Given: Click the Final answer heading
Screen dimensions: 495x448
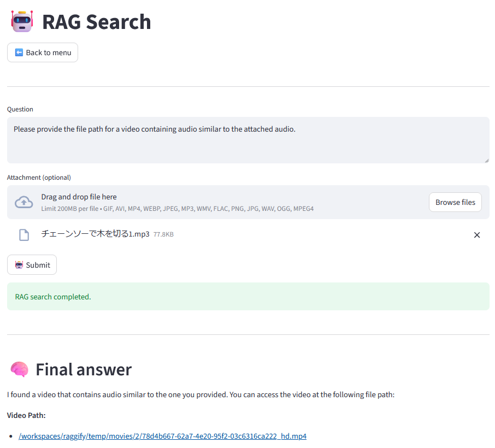Looking at the screenshot, I should [x=84, y=369].
